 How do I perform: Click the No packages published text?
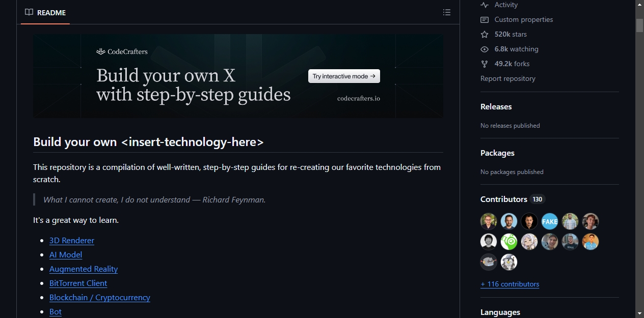pos(512,171)
